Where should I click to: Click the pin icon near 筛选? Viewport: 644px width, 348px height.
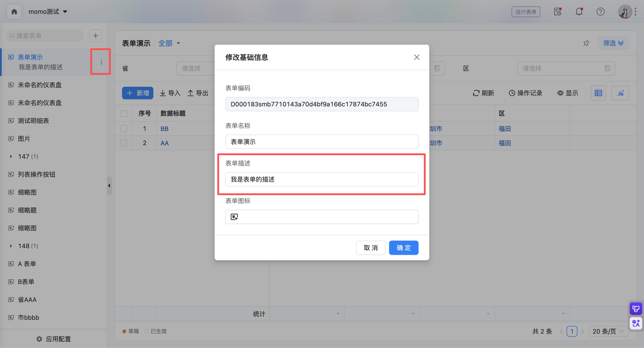(x=586, y=43)
